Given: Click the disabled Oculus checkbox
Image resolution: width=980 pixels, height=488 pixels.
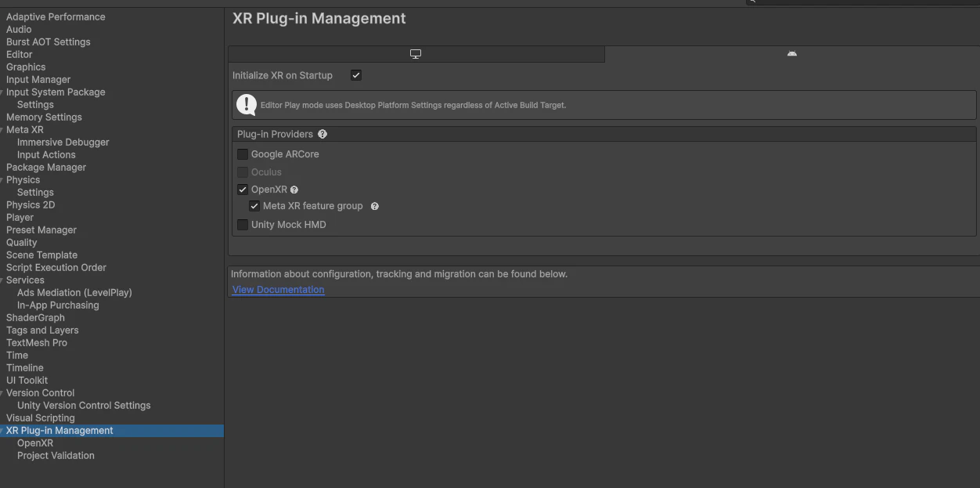Looking at the screenshot, I should pyautogui.click(x=243, y=172).
